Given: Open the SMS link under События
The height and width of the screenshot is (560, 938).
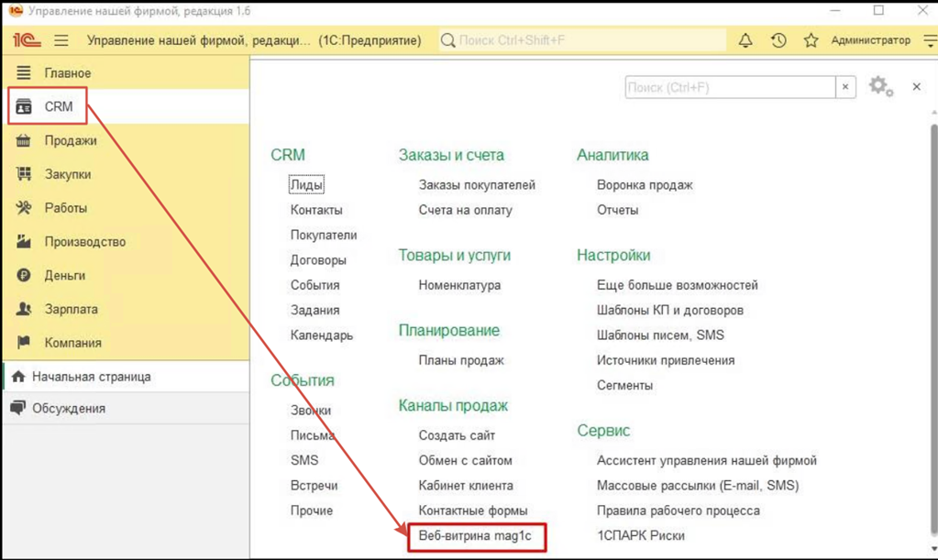Looking at the screenshot, I should pyautogui.click(x=304, y=460).
